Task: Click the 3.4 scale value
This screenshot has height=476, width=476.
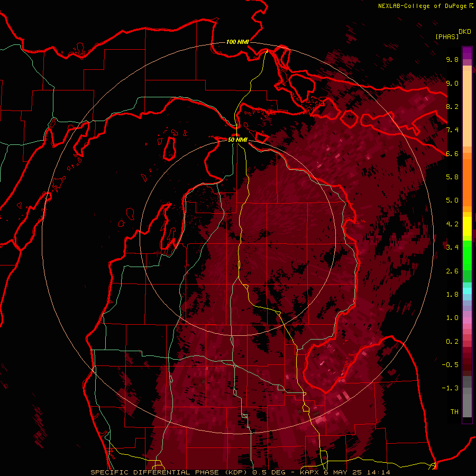Action: (x=452, y=248)
